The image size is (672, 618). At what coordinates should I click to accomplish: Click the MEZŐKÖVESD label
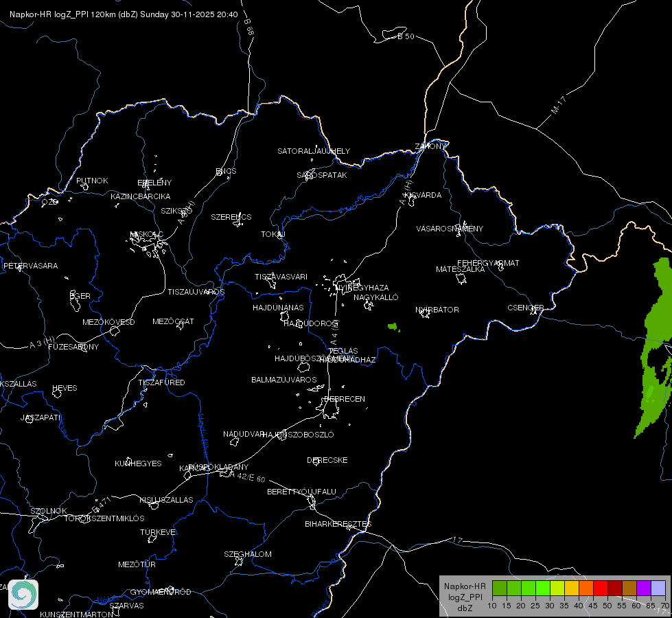pyautogui.click(x=108, y=322)
